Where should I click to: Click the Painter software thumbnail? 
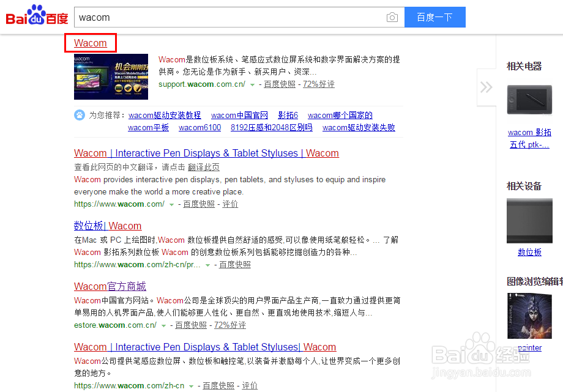[x=529, y=316]
